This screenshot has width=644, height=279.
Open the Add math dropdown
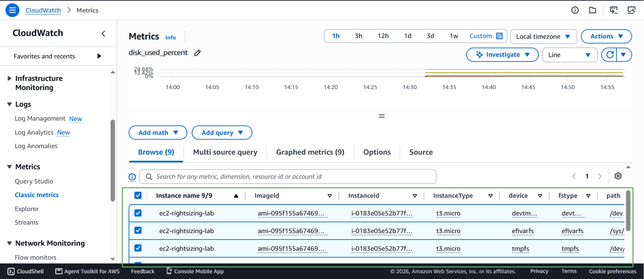(158, 133)
